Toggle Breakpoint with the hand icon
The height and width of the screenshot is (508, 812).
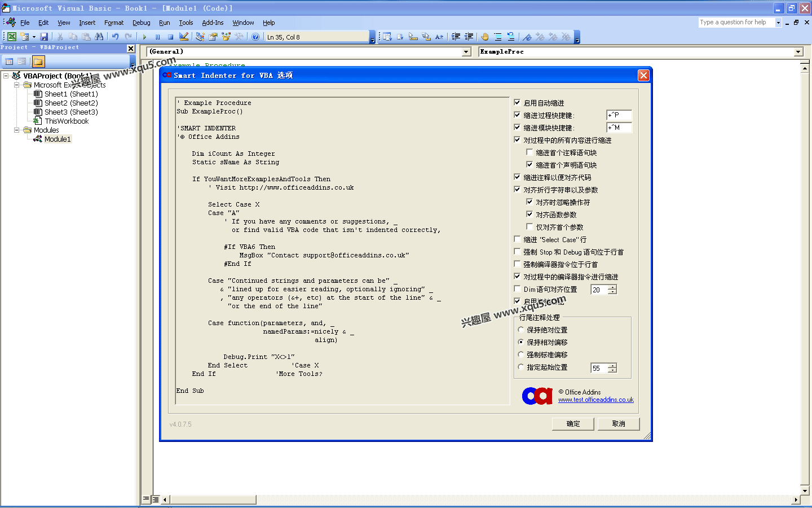tap(485, 37)
